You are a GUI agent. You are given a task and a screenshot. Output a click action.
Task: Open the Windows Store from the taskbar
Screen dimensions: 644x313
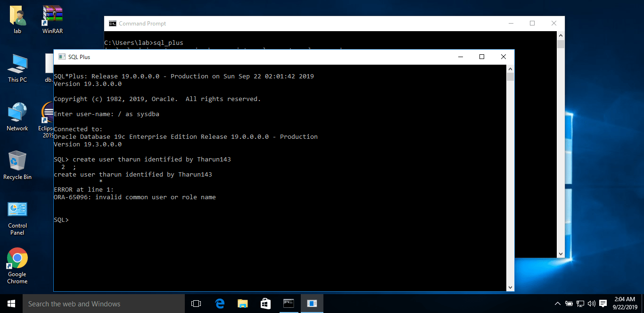point(265,304)
